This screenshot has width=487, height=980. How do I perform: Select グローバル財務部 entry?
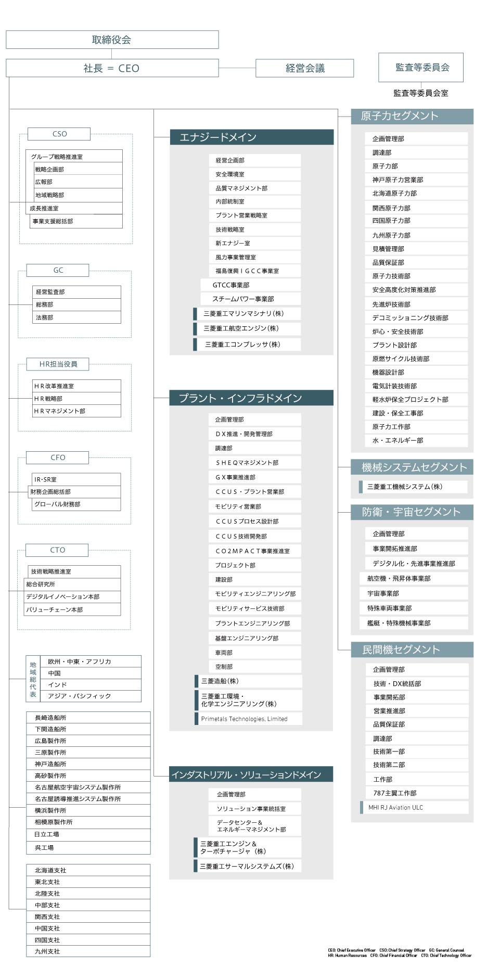click(x=76, y=504)
